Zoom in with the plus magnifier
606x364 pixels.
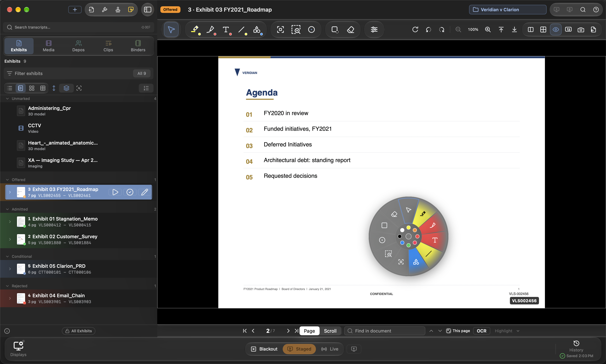[x=488, y=30]
